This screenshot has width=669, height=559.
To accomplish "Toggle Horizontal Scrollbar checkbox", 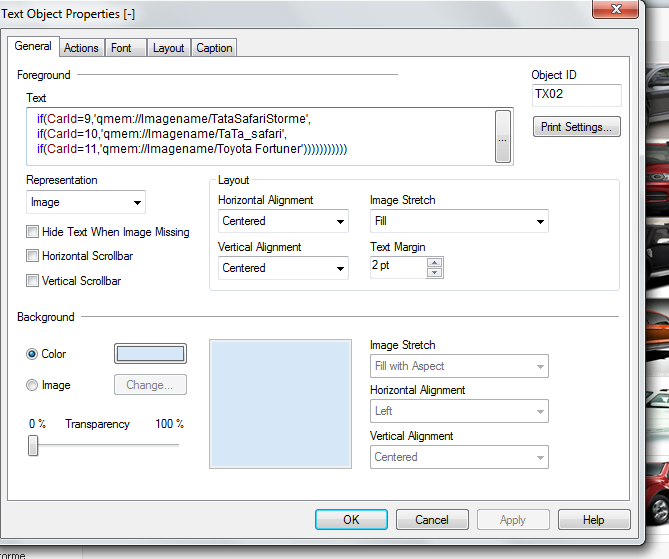I will pos(32,256).
